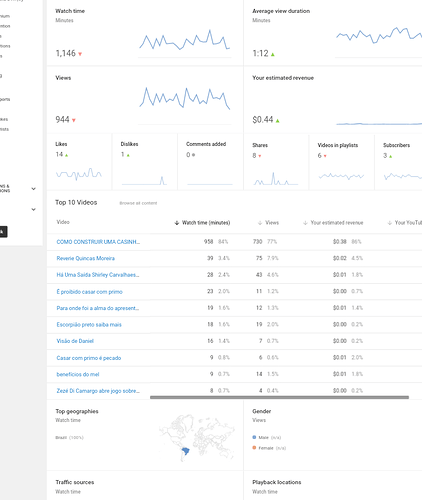Expand the lower chevron in the sidebar
422x500 pixels.
pyautogui.click(x=33, y=209)
